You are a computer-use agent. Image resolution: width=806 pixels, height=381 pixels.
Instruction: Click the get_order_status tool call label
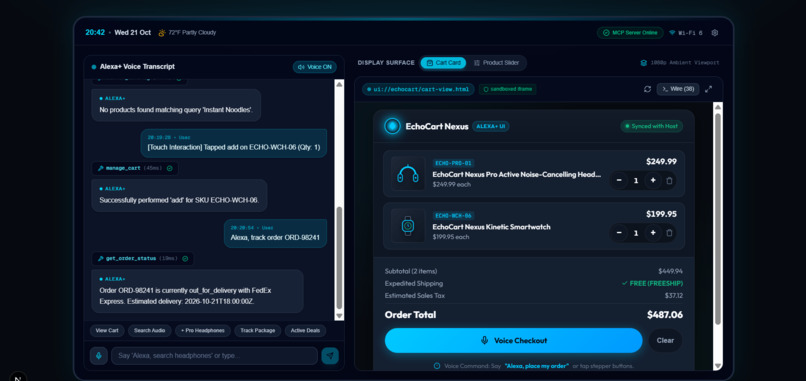[x=131, y=259]
